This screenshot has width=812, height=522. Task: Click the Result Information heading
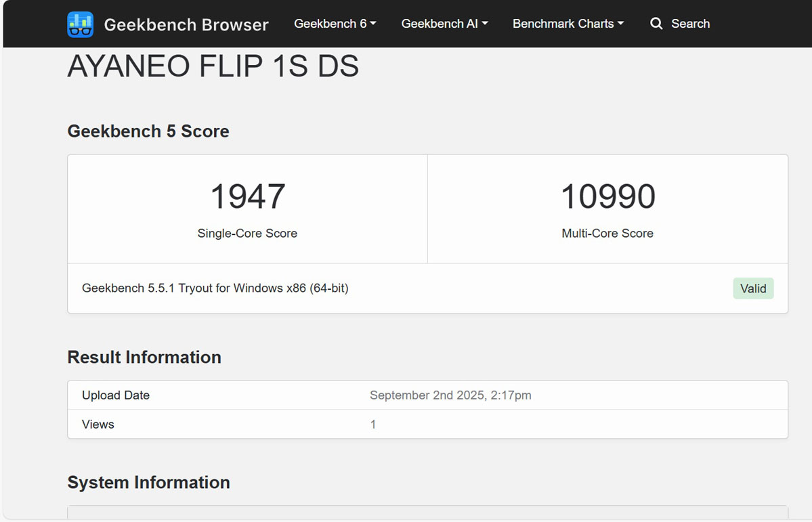[x=144, y=357]
